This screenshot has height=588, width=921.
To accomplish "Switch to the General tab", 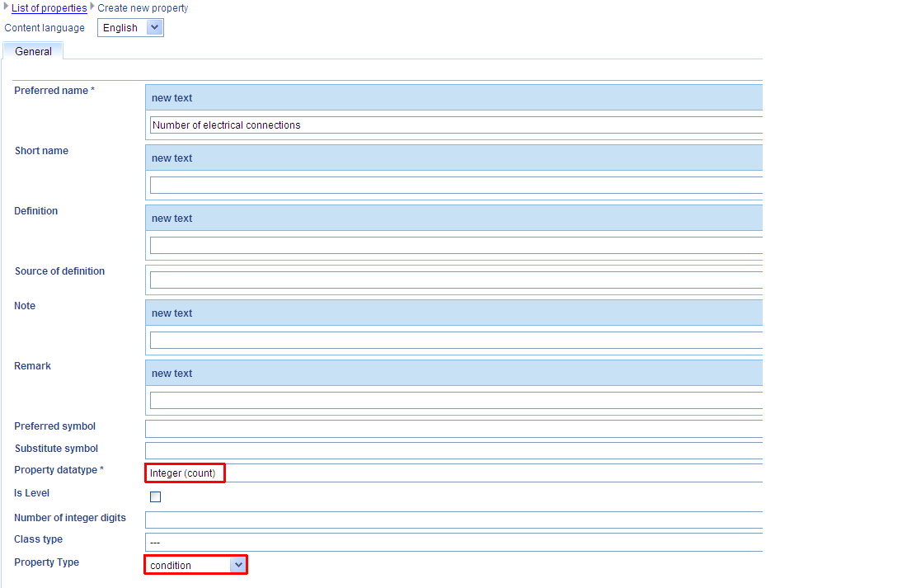I will point(33,51).
